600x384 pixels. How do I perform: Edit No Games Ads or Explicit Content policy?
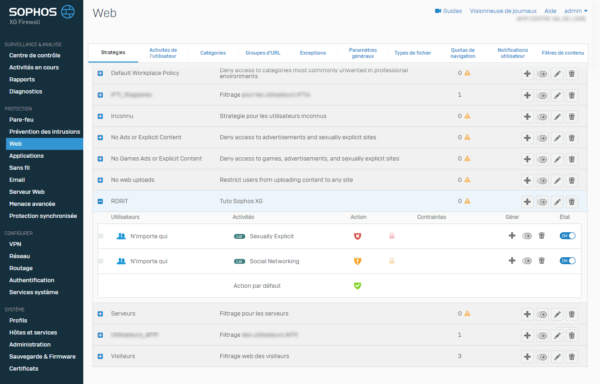[x=557, y=159]
